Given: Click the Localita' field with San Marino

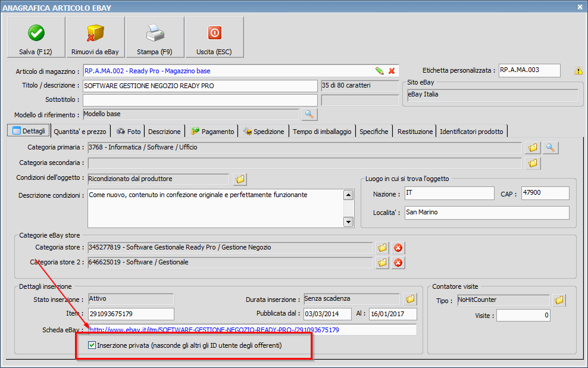Looking at the screenshot, I should (487, 213).
